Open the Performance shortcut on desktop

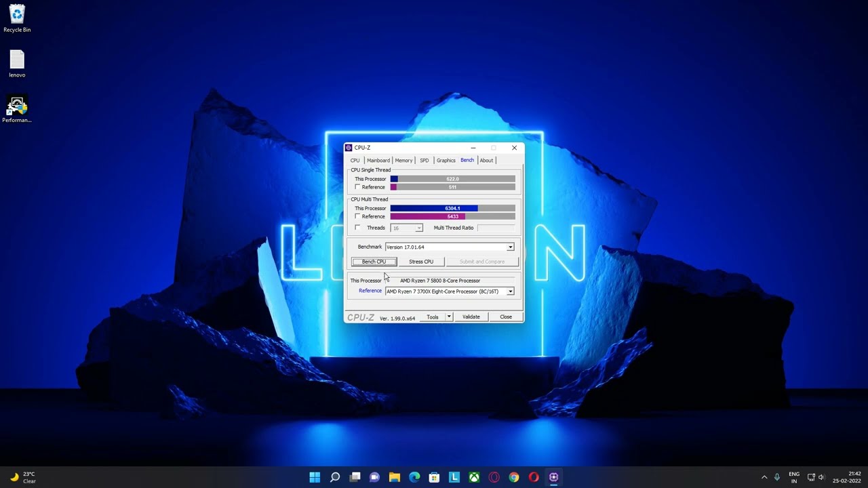click(x=17, y=109)
